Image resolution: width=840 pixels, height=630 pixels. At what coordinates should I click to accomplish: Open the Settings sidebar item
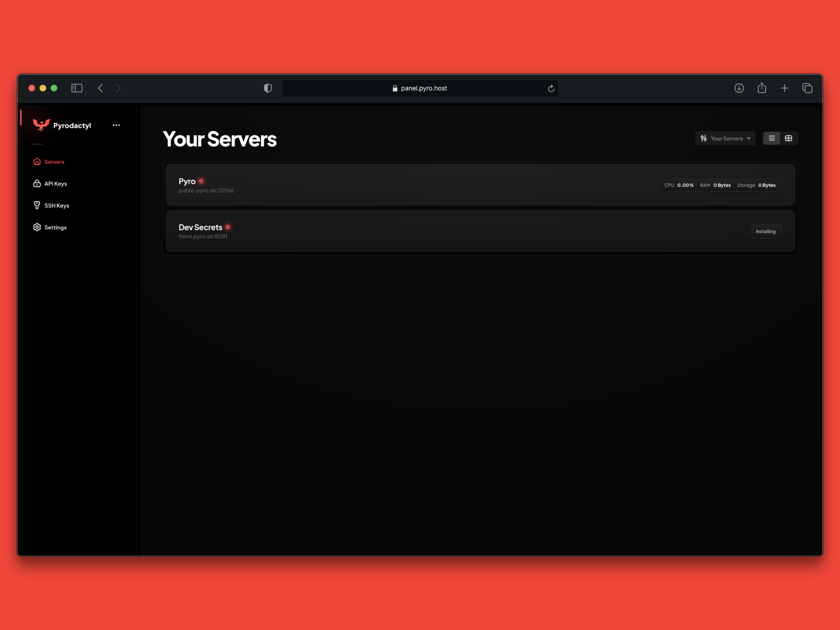tap(56, 227)
